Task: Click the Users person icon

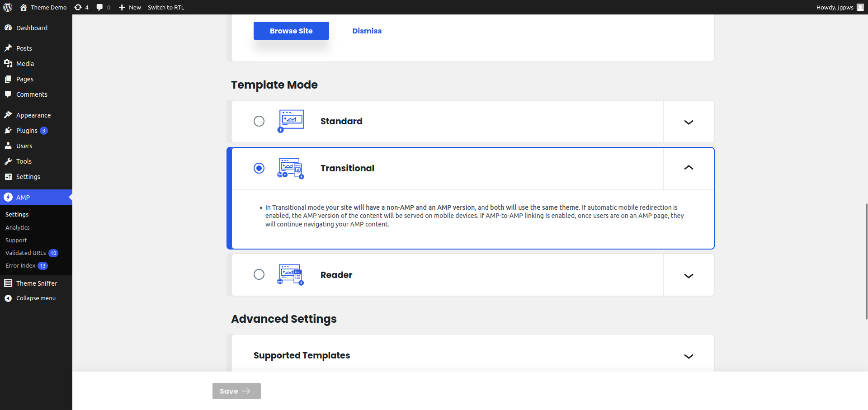Action: tap(8, 146)
